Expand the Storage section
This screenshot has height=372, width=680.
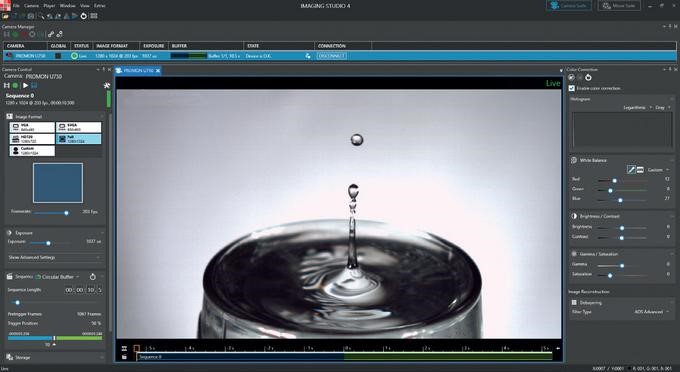click(55, 357)
